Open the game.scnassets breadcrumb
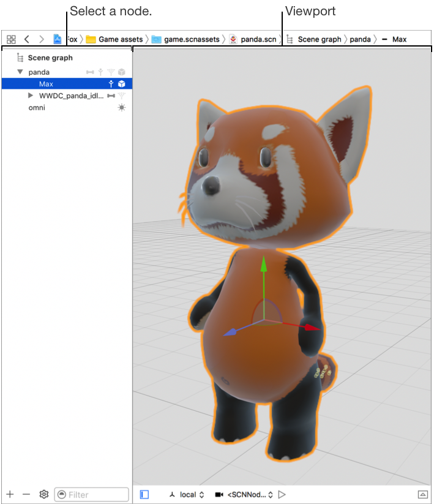Image resolution: width=434 pixels, height=504 pixels. click(x=185, y=39)
